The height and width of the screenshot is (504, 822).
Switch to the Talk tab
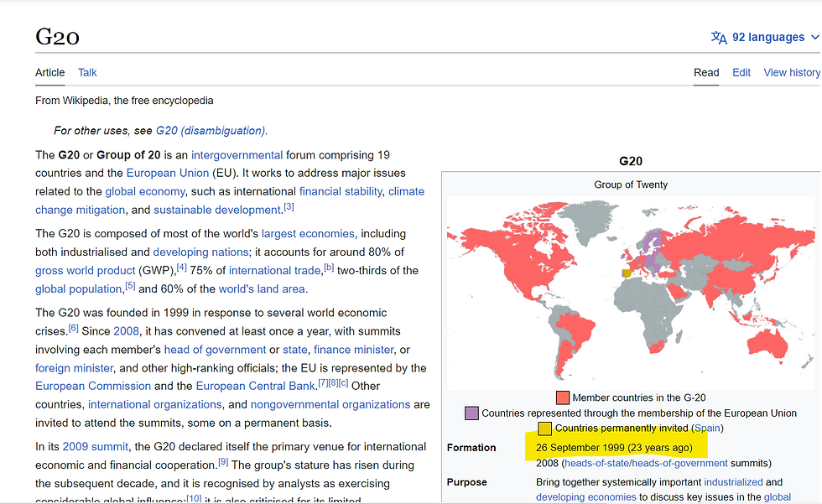87,73
